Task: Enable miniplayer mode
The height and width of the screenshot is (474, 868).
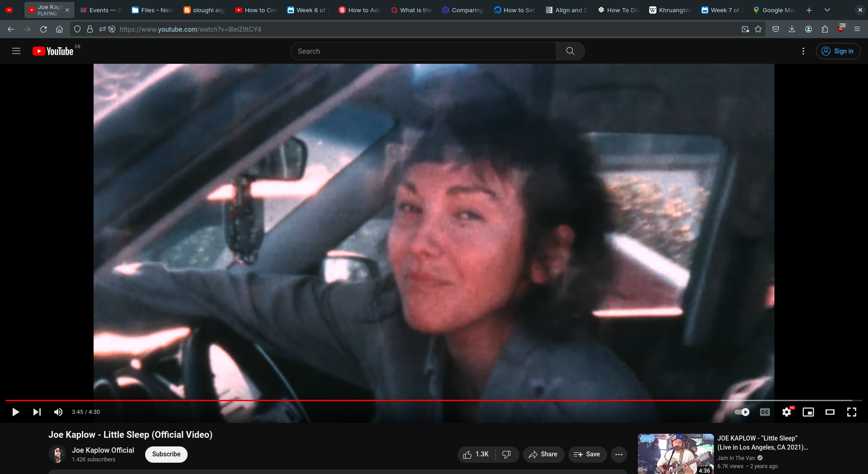Action: 808,412
